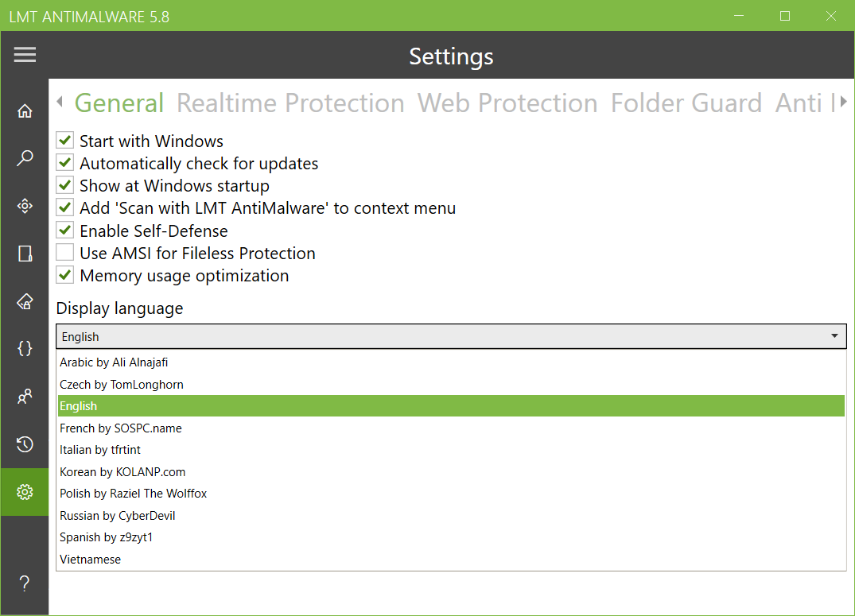Image resolution: width=855 pixels, height=616 pixels.
Task: Collapse the Display language dropdown
Action: point(834,336)
